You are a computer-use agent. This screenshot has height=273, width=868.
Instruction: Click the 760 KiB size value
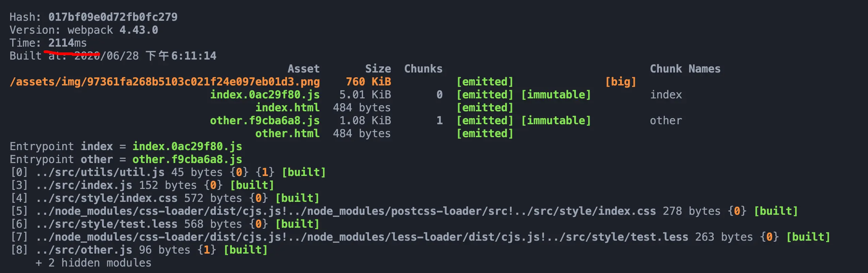click(x=368, y=82)
